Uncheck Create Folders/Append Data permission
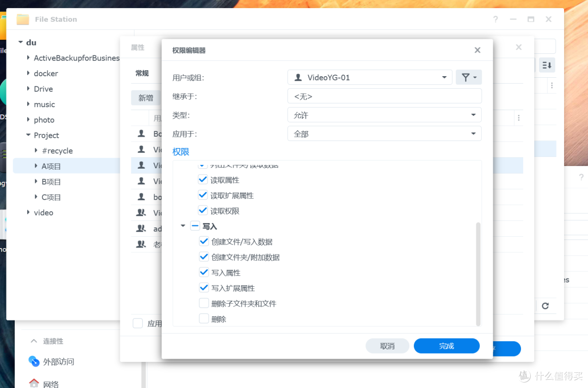Viewport: 588px width, 388px height. point(204,257)
